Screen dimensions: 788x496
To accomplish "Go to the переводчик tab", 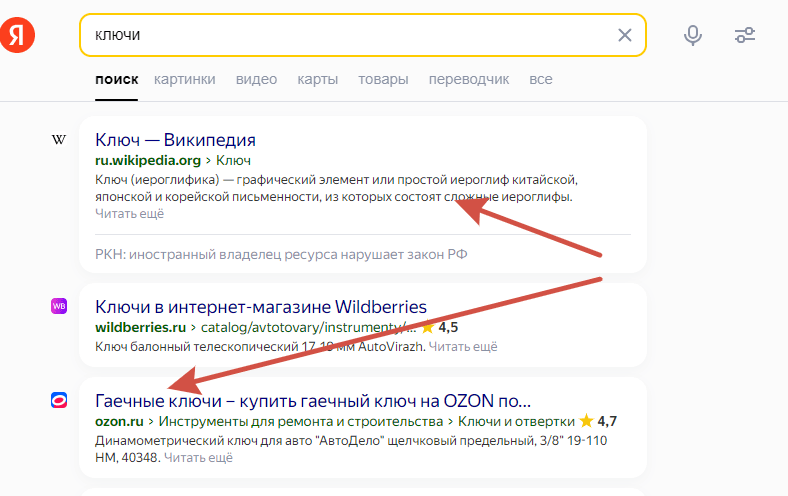I will tap(469, 79).
